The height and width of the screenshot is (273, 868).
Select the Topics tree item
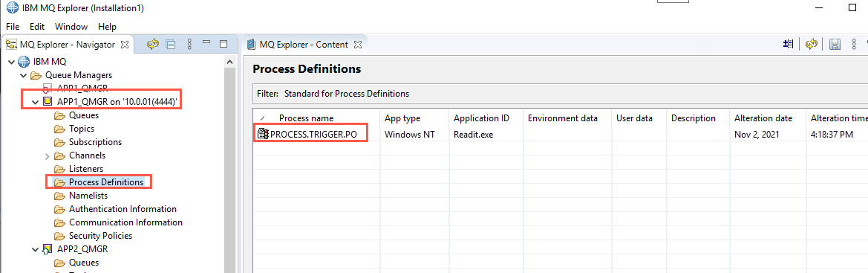pos(82,129)
